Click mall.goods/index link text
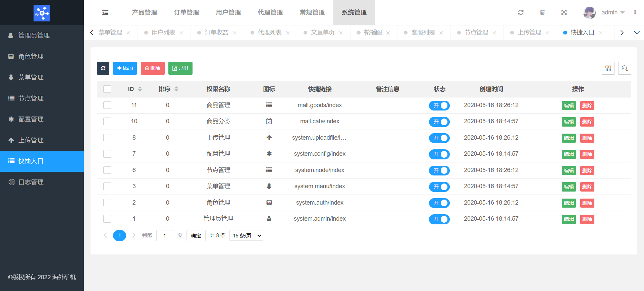 (320, 105)
